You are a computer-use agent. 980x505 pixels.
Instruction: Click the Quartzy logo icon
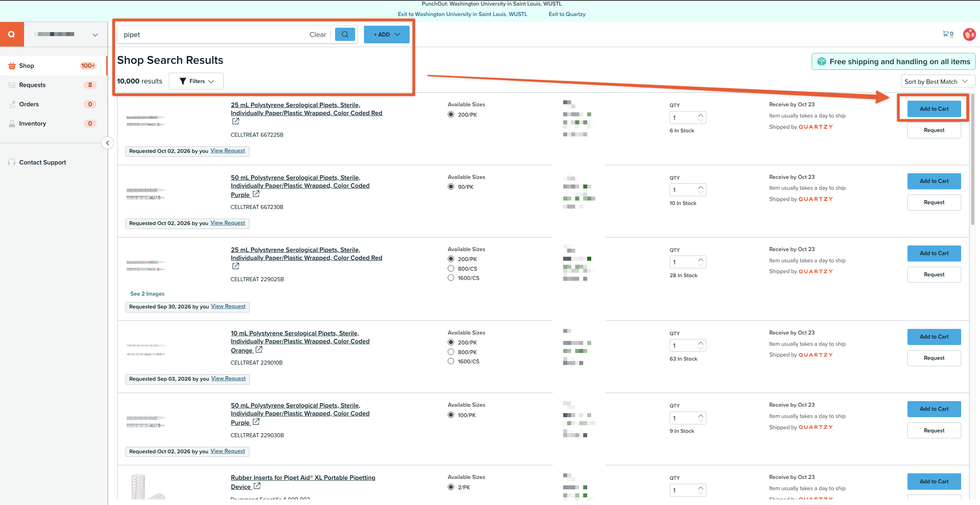click(12, 34)
